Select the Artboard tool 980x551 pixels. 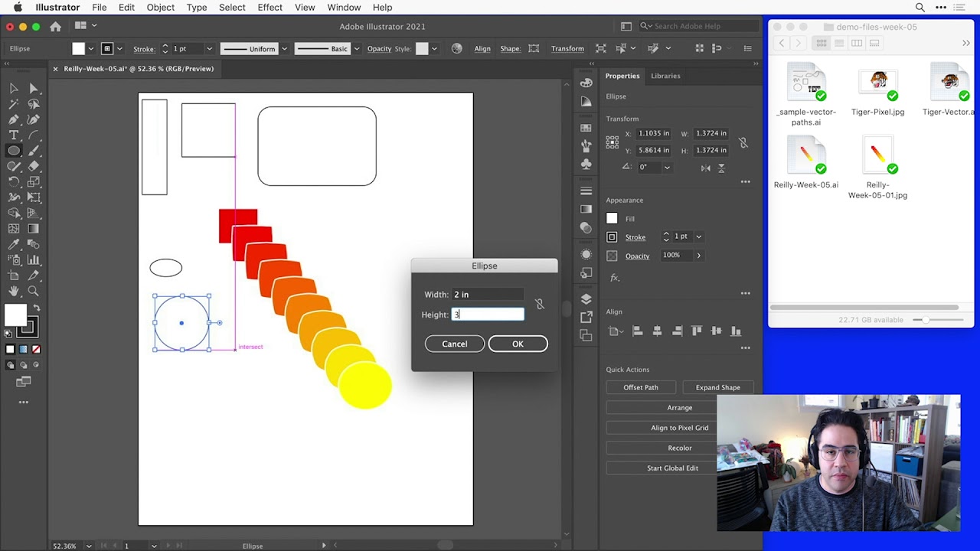pyautogui.click(x=14, y=275)
